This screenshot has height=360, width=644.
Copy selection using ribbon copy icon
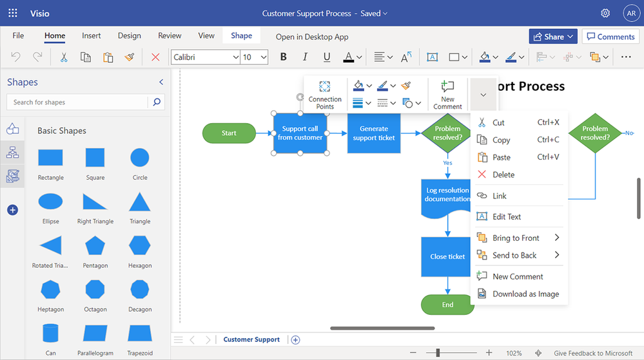point(86,57)
